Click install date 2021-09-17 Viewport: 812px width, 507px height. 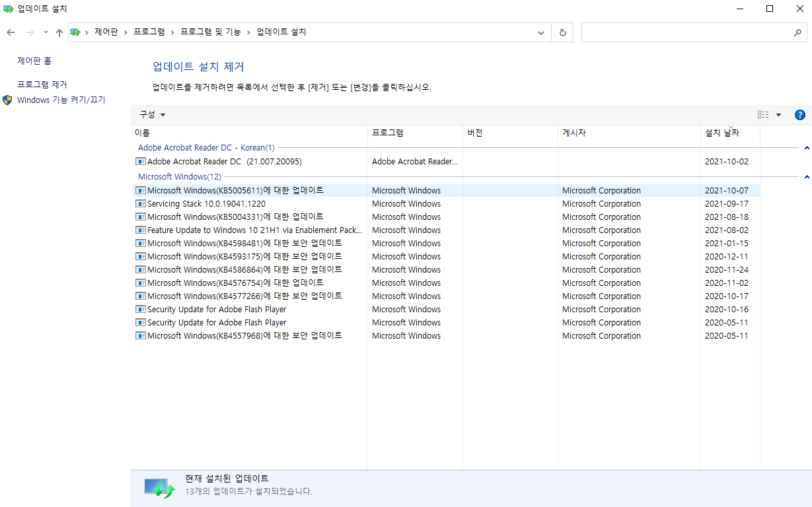click(x=727, y=203)
